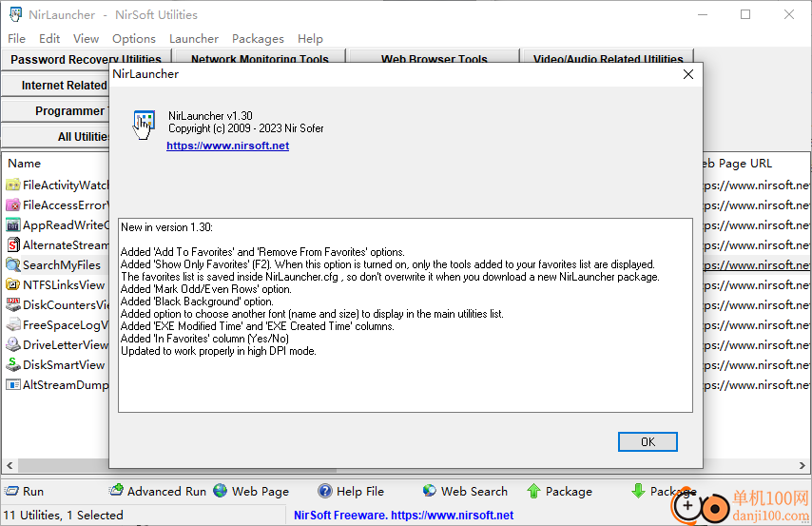The width and height of the screenshot is (812, 526).
Task: Open the Edit menu
Action: (x=49, y=39)
